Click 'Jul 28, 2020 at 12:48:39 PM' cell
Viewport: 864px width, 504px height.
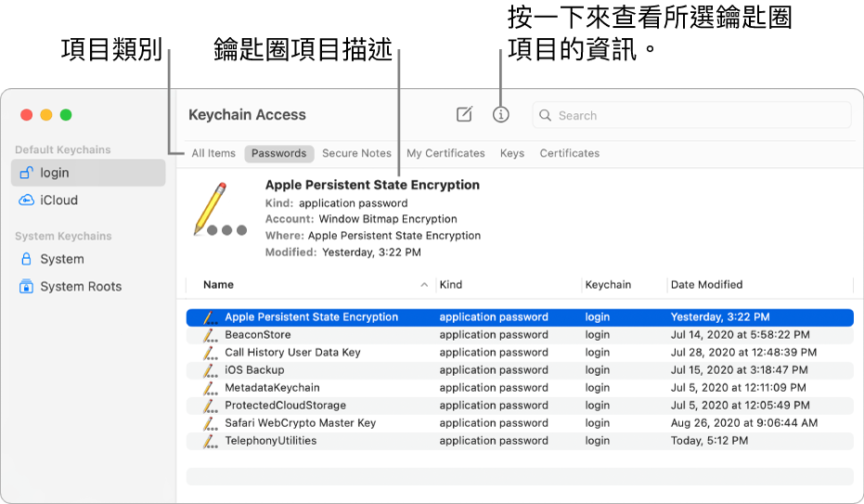pyautogui.click(x=743, y=353)
